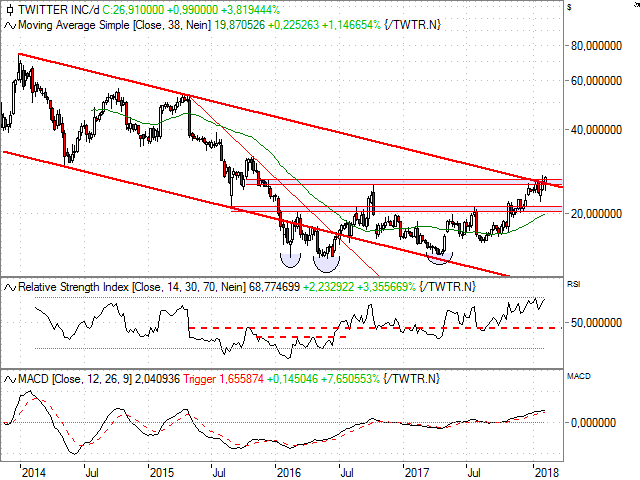The image size is (640, 480).
Task: Click the 2018 date axis label
Action: click(x=547, y=473)
